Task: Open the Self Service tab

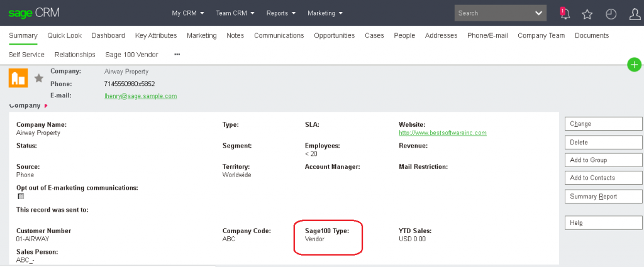Action: click(x=26, y=55)
